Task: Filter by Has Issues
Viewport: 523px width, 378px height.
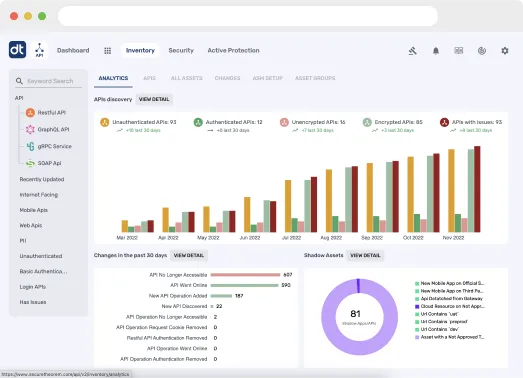Action: point(33,302)
